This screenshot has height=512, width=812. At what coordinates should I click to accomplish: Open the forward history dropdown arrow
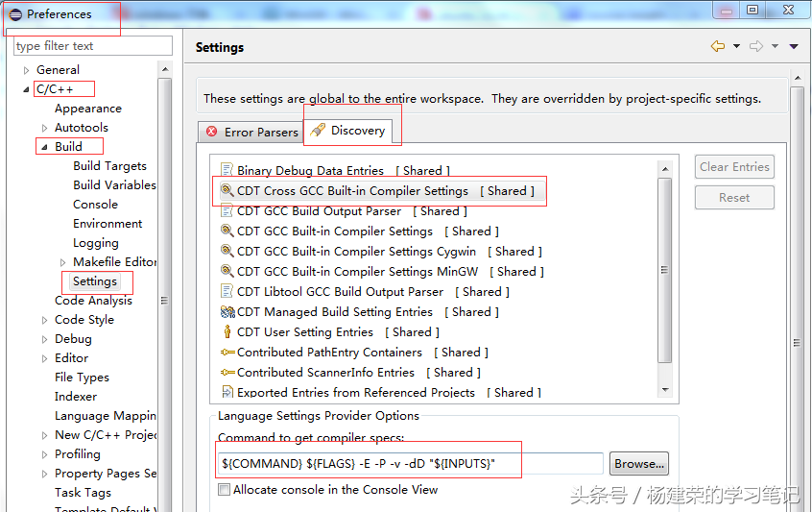point(775,46)
